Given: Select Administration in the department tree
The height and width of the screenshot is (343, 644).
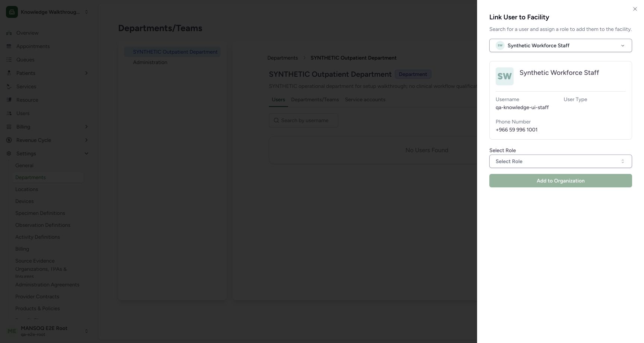Looking at the screenshot, I should coord(150,62).
